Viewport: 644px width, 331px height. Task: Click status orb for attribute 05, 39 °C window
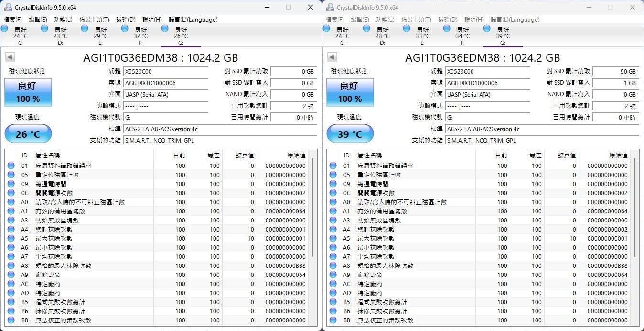[333, 175]
